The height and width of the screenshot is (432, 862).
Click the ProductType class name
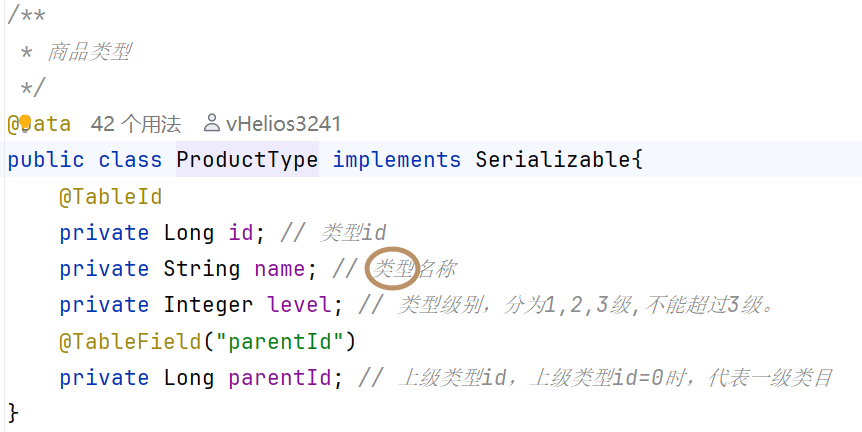tap(247, 160)
